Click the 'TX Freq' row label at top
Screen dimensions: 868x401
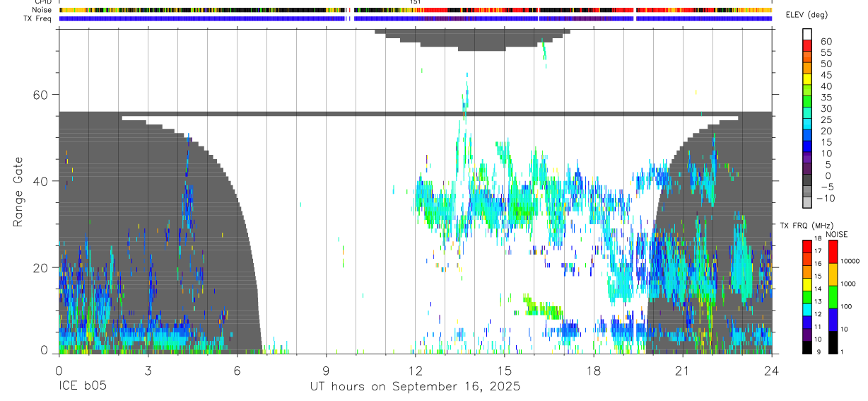pyautogui.click(x=39, y=18)
